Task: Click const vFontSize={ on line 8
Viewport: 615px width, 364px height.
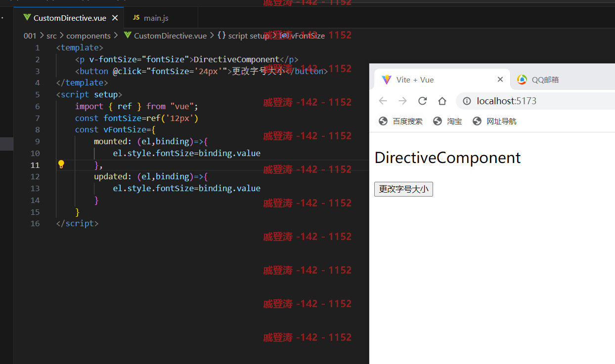Action: (115, 129)
